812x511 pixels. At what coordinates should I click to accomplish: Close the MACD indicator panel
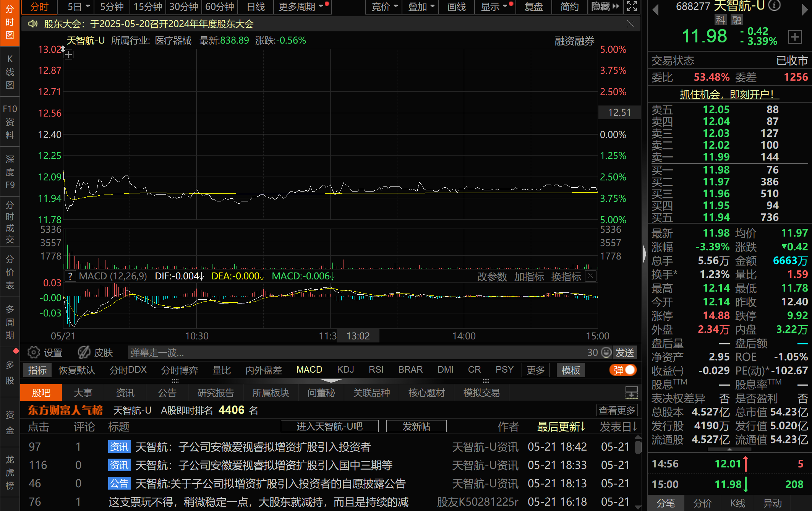[591, 276]
